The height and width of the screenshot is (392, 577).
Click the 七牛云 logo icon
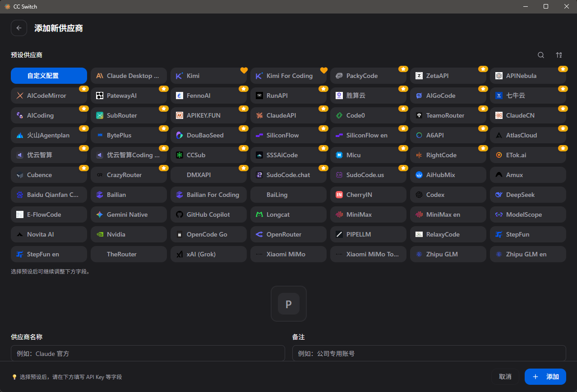click(499, 96)
